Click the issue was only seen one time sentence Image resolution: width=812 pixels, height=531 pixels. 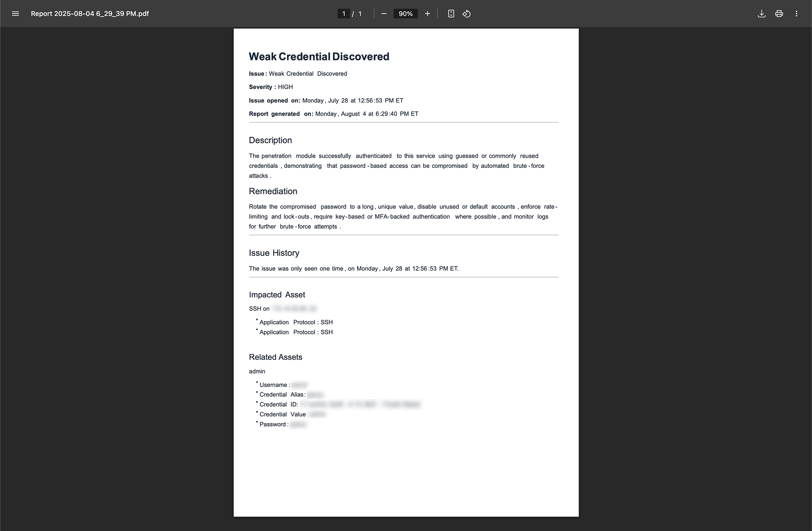354,268
